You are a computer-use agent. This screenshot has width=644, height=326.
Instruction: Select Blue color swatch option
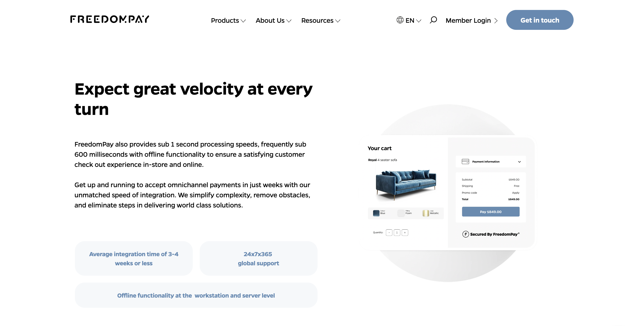[x=376, y=213]
